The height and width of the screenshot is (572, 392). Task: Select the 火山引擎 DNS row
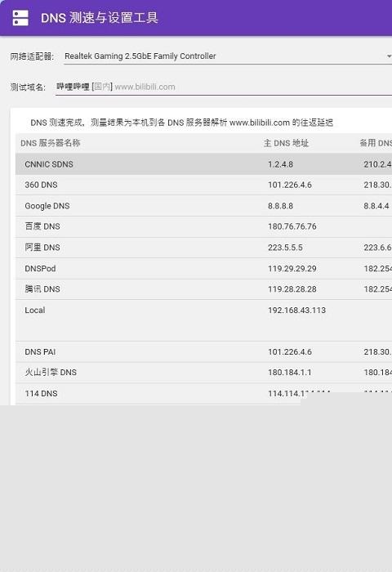coord(203,373)
